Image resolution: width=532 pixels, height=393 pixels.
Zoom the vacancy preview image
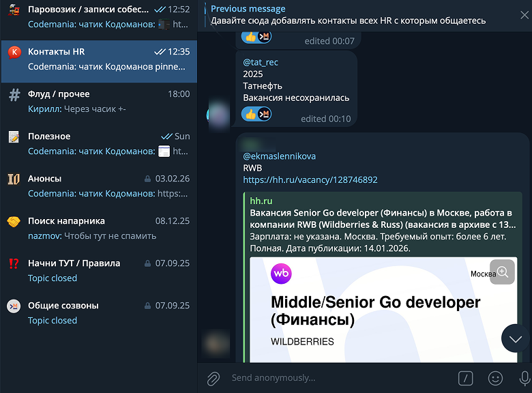pyautogui.click(x=502, y=272)
